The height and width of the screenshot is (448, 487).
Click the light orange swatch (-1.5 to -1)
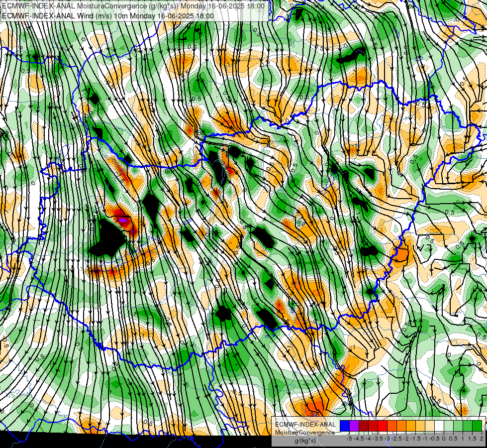click(x=420, y=426)
